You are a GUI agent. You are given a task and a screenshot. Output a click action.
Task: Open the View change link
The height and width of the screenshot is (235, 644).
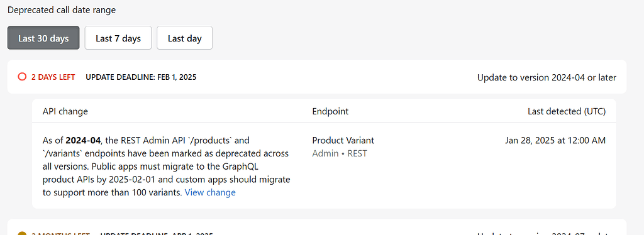coord(210,192)
